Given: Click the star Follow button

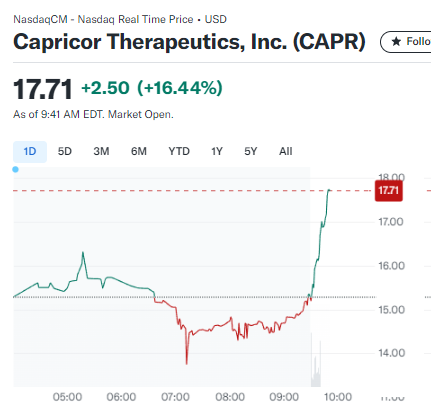Looking at the screenshot, I should (x=406, y=42).
